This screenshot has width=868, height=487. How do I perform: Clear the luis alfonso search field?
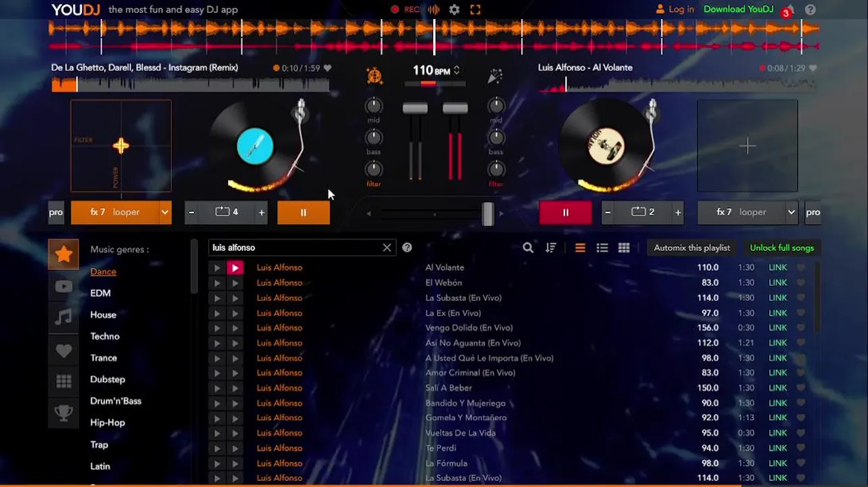pyautogui.click(x=387, y=248)
